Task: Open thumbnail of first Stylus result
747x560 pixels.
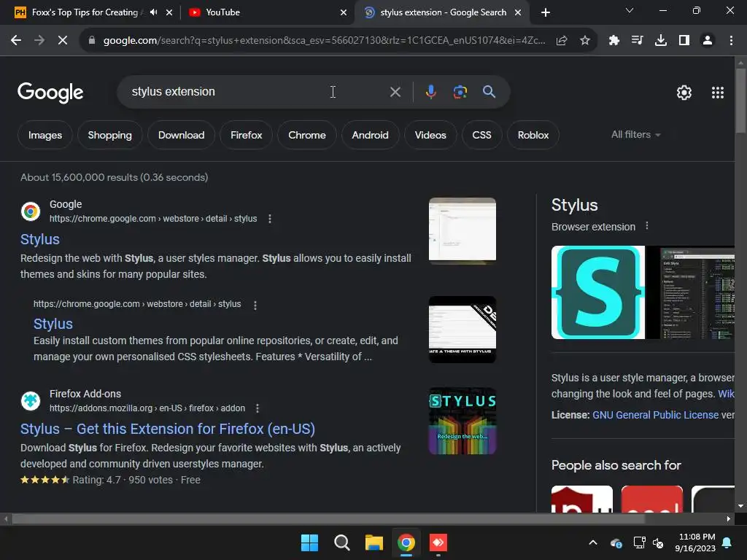Action: pos(462,231)
